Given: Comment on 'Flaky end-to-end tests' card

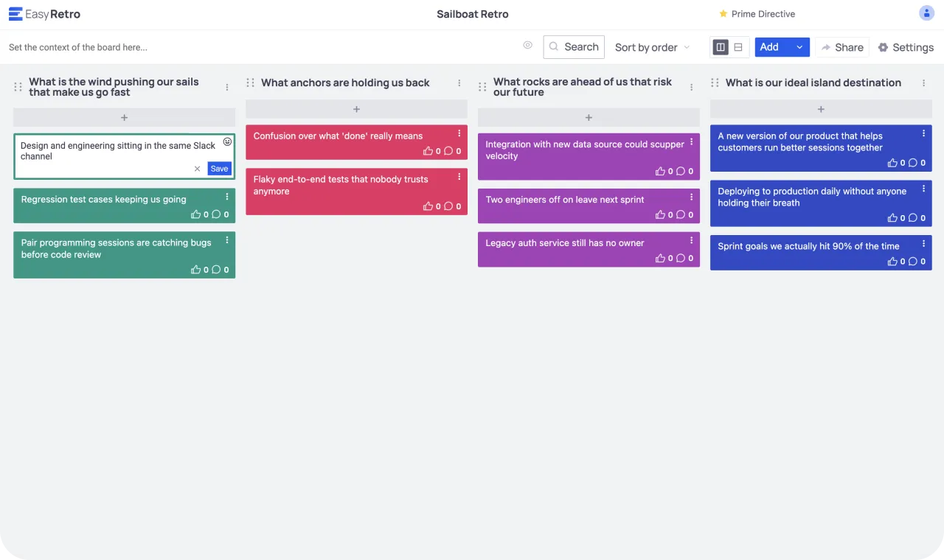Looking at the screenshot, I should (x=448, y=207).
